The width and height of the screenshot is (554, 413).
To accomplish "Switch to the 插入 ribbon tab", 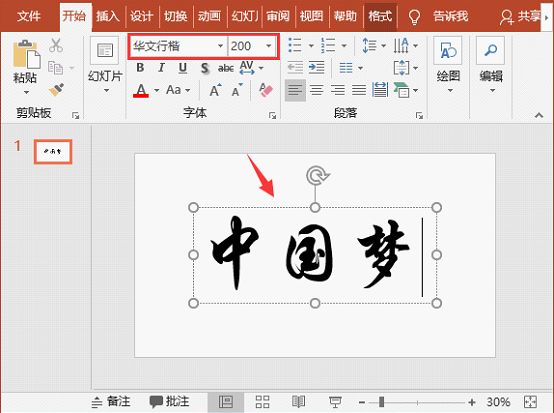I will pyautogui.click(x=107, y=16).
